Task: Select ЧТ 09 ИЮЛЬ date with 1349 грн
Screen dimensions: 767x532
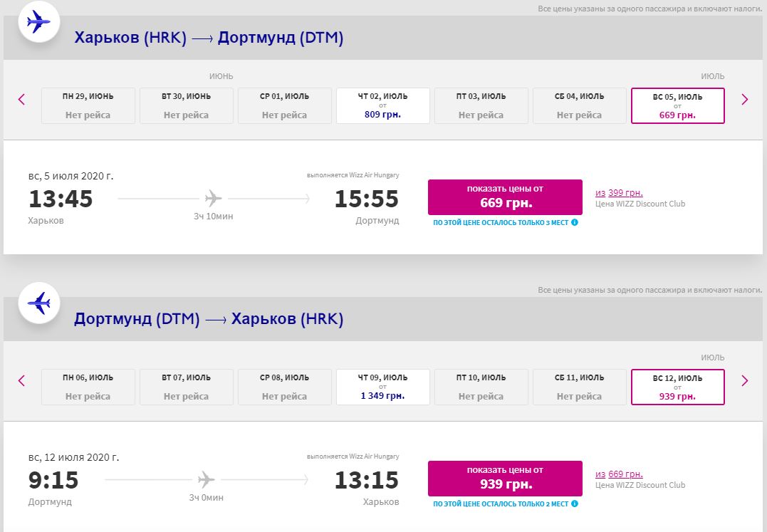Action: point(382,387)
